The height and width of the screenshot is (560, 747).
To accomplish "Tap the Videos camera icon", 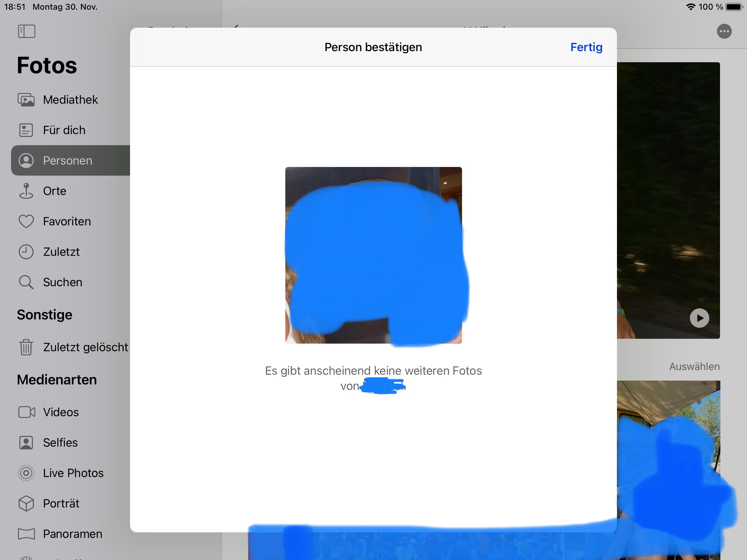I will pyautogui.click(x=26, y=412).
